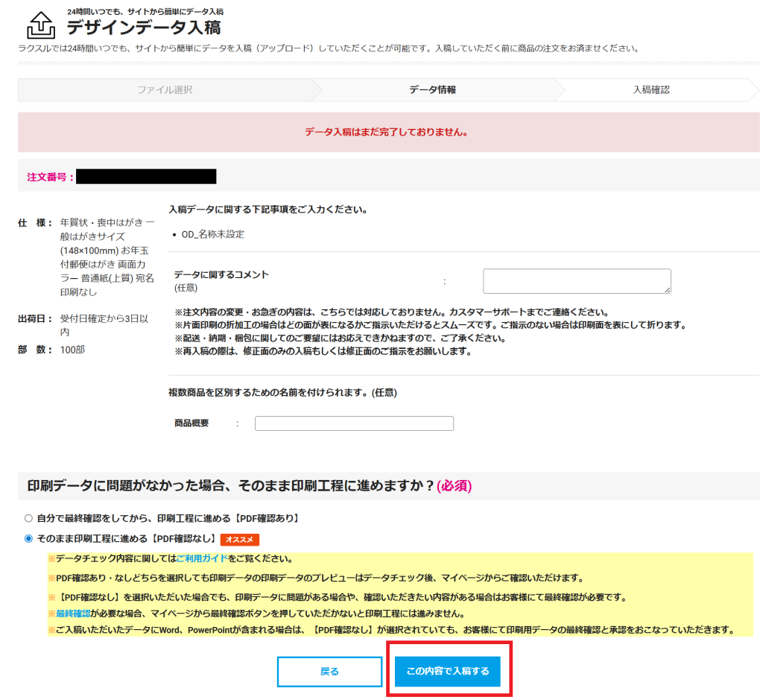Focus the データに関するコメント text area
The width and height of the screenshot is (763, 700).
(576, 281)
